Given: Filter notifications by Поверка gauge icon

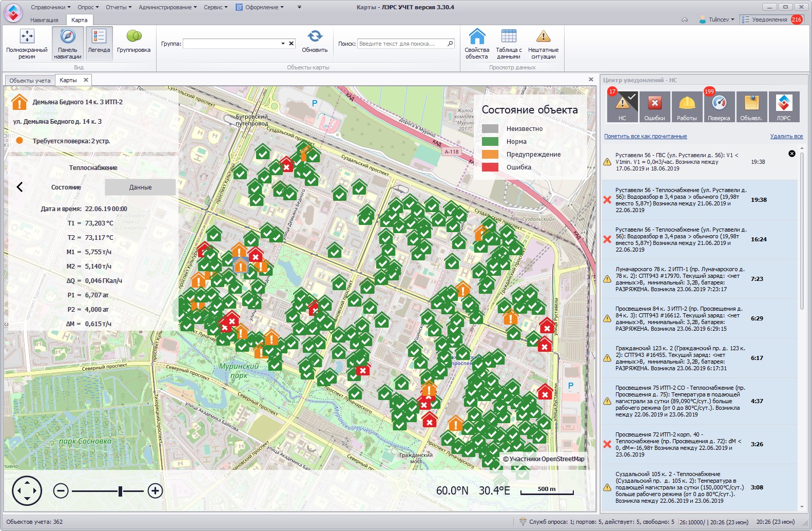Looking at the screenshot, I should click(x=719, y=107).
